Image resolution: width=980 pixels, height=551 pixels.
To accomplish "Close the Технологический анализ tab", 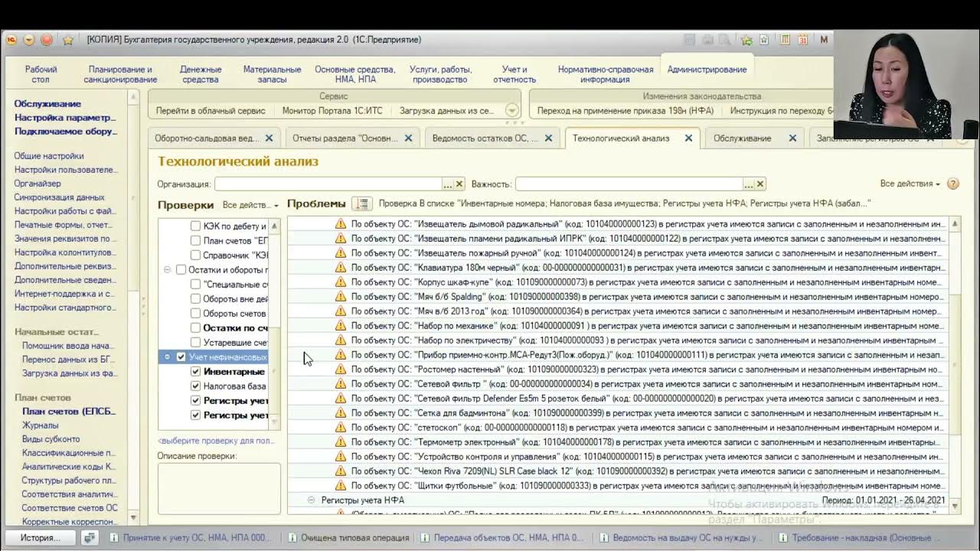I will [688, 139].
